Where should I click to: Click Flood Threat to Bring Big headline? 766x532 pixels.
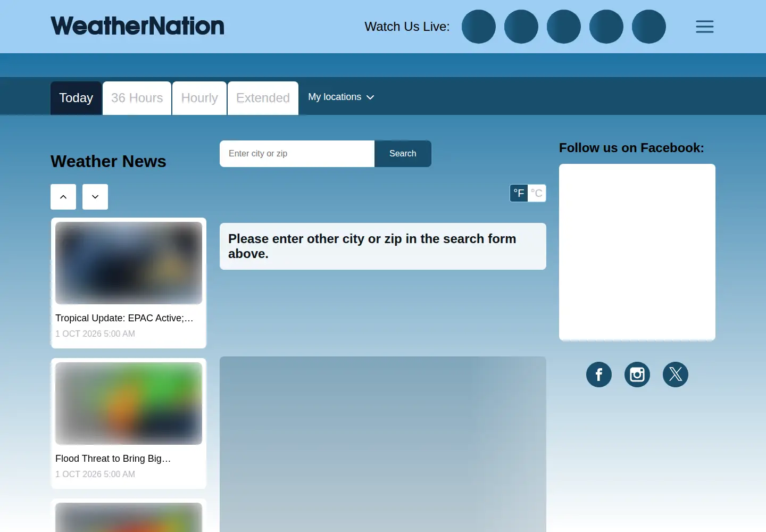point(113,459)
